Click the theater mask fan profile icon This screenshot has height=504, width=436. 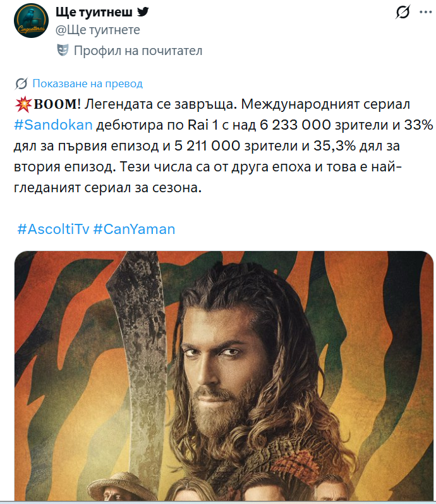62,50
